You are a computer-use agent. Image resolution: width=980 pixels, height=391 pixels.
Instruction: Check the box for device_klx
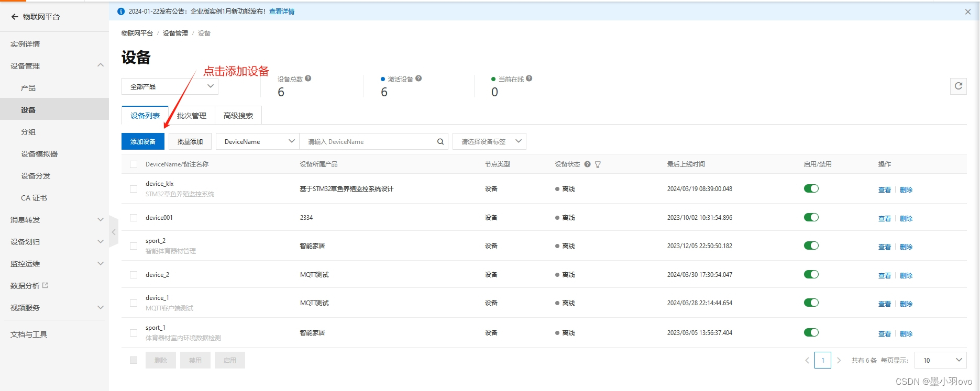134,189
